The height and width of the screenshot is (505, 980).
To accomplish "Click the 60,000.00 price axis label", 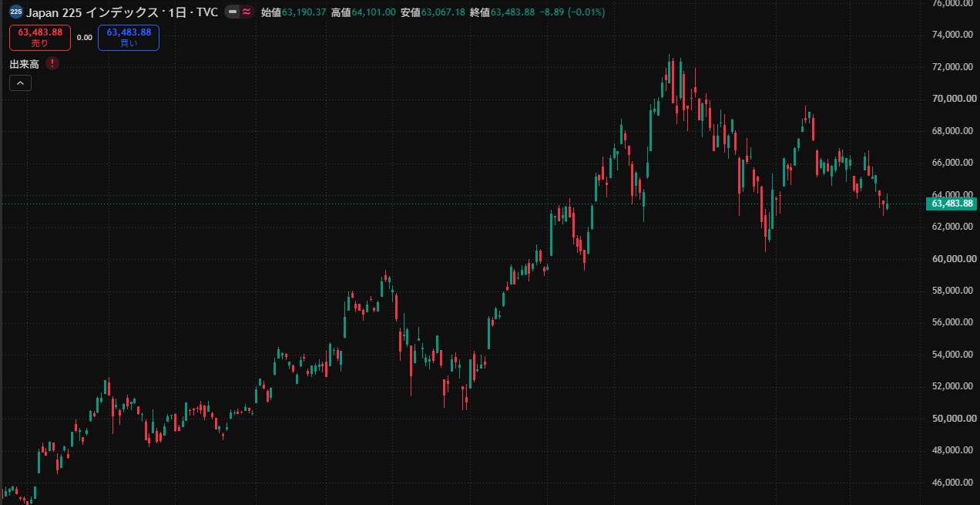I will click(954, 259).
